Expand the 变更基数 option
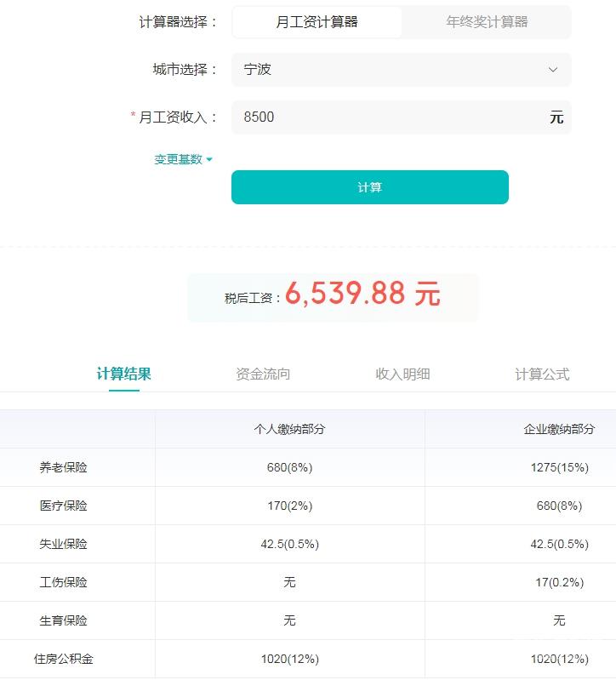Viewport: 616px width, 680px height. [179, 159]
